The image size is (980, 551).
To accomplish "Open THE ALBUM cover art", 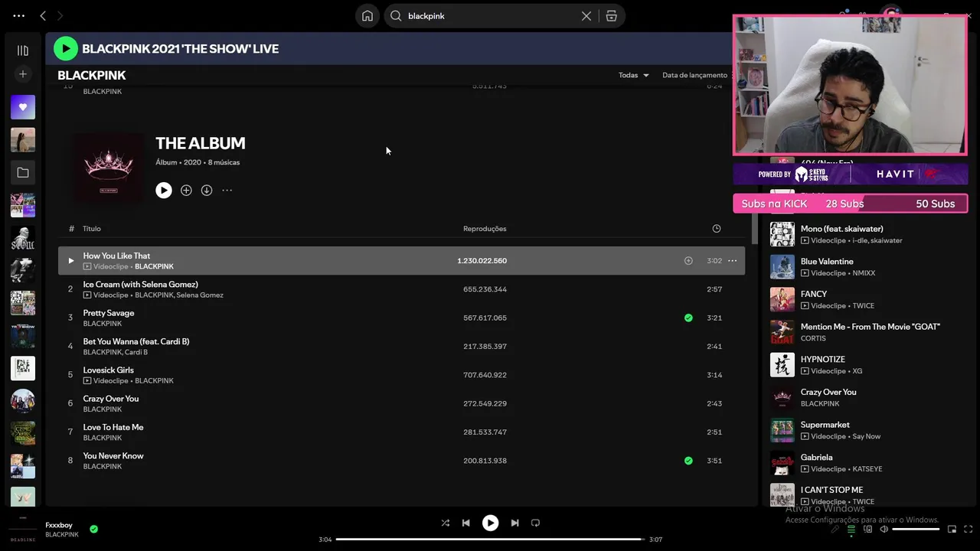I will point(109,168).
